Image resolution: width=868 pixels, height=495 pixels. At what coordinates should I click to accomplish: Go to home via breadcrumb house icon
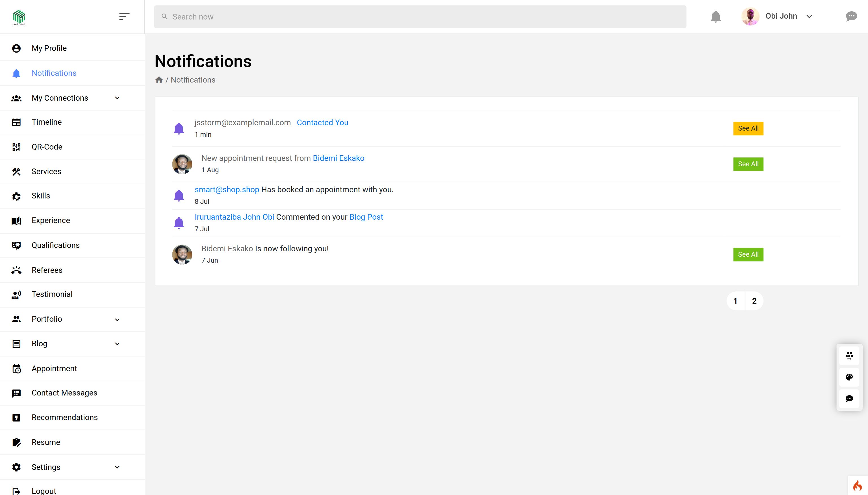159,80
